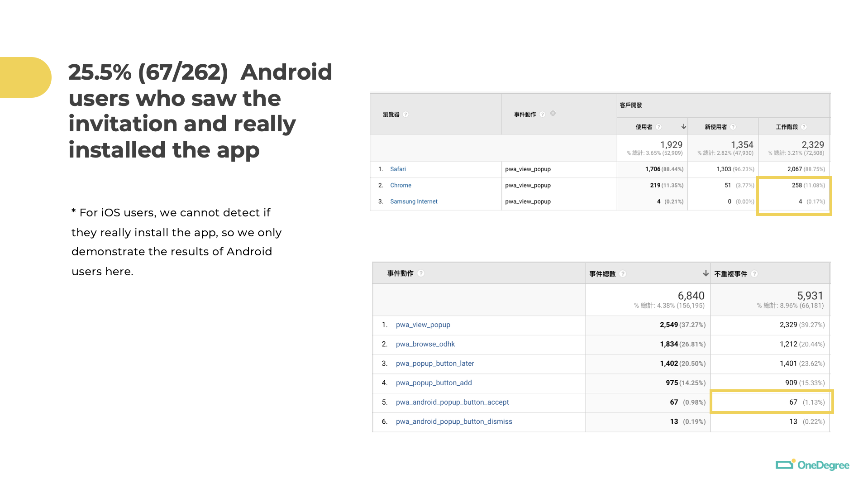868x488 pixels.
Task: Click sort arrow in 使用者 column
Action: pos(683,127)
